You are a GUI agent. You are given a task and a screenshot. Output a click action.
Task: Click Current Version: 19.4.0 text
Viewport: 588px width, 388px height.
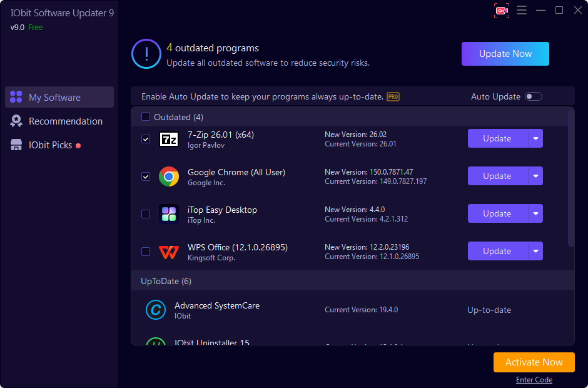[x=361, y=310]
